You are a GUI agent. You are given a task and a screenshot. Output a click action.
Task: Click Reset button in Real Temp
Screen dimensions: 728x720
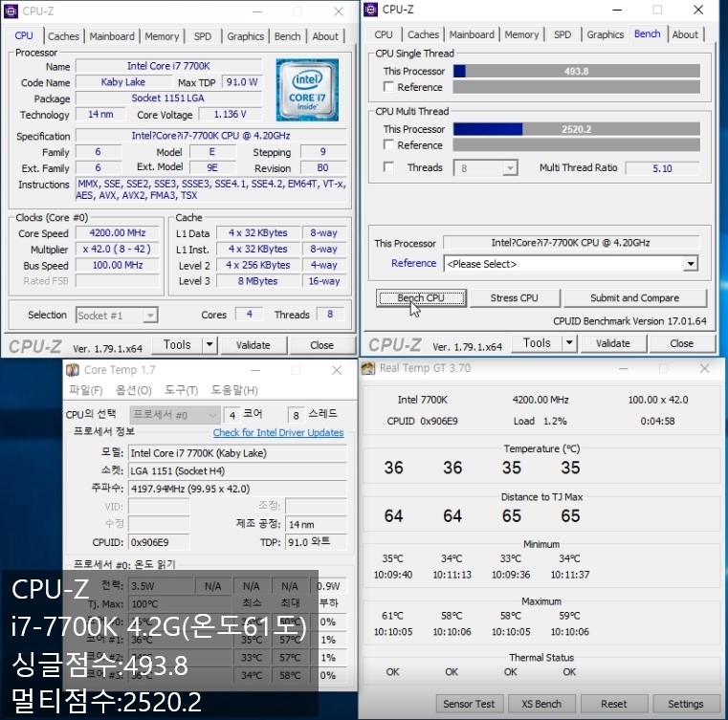point(614,704)
